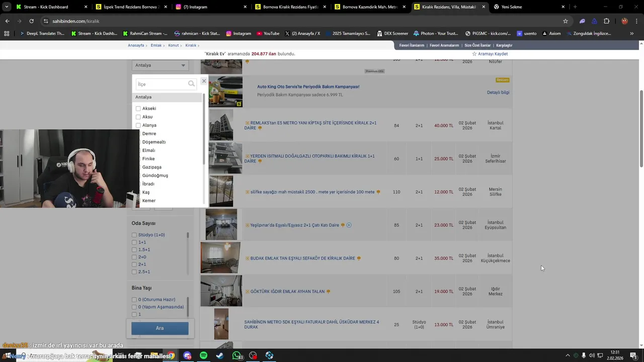Open the Antalya city dropdown
The width and height of the screenshot is (644, 362).
[160, 65]
